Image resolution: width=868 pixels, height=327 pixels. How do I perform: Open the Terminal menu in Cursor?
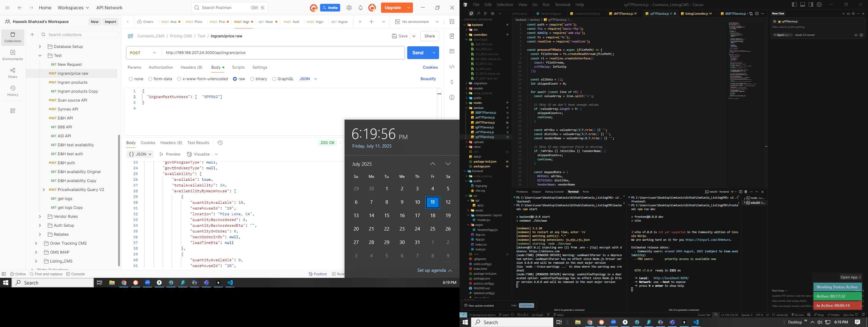(x=562, y=5)
